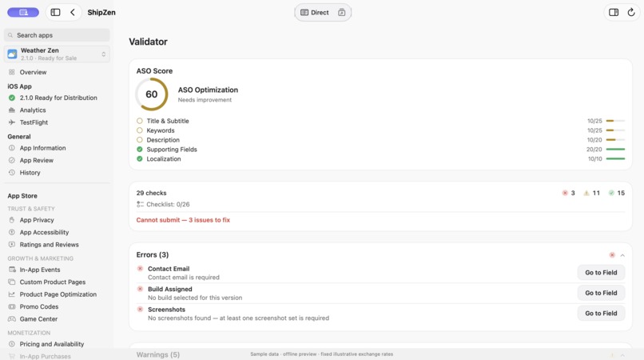Screen dimensions: 644x360
Task: Go to Field for Build Assigned
Action: click(x=601, y=293)
